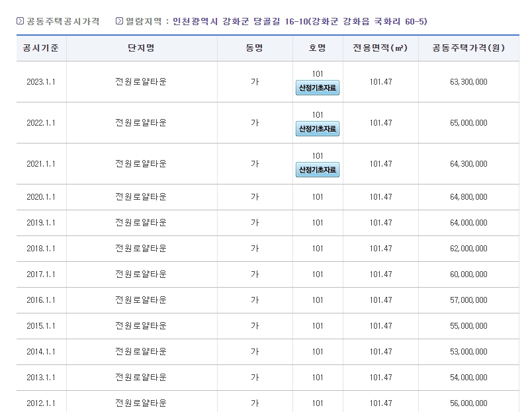Select the date cell 2013.1.1
The width and height of the screenshot is (532, 412).
pyautogui.click(x=41, y=378)
